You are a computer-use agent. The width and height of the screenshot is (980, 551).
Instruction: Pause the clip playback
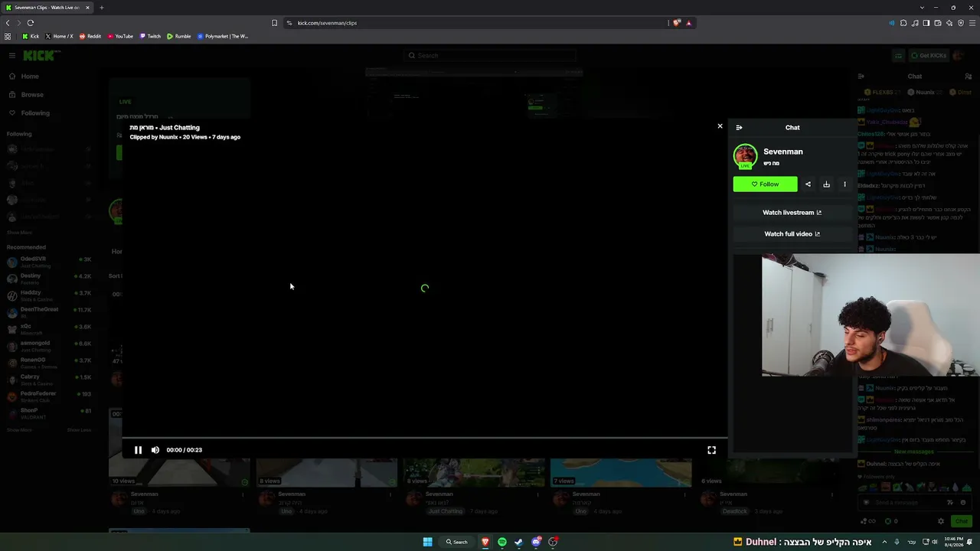[138, 450]
